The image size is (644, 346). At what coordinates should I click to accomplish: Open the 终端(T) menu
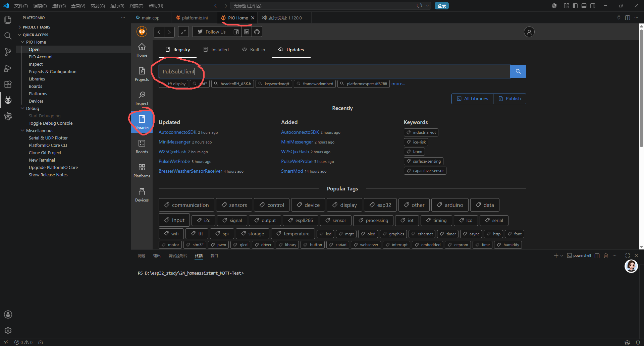point(137,6)
